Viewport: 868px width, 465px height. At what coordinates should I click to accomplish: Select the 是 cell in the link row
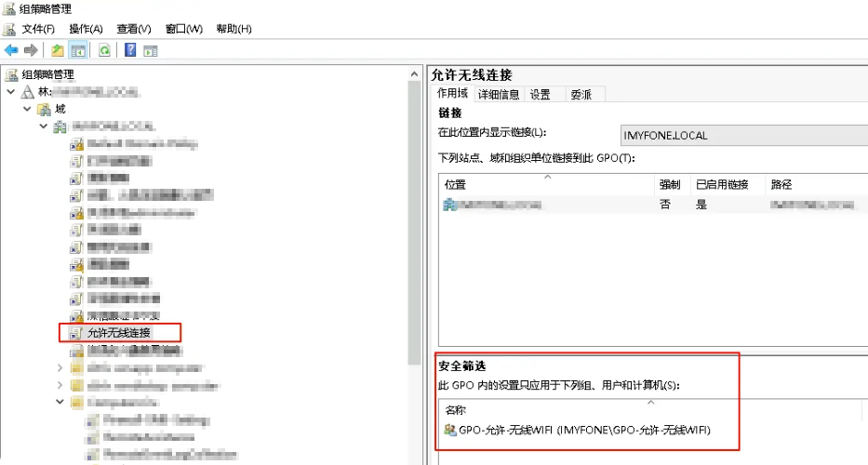pos(701,205)
